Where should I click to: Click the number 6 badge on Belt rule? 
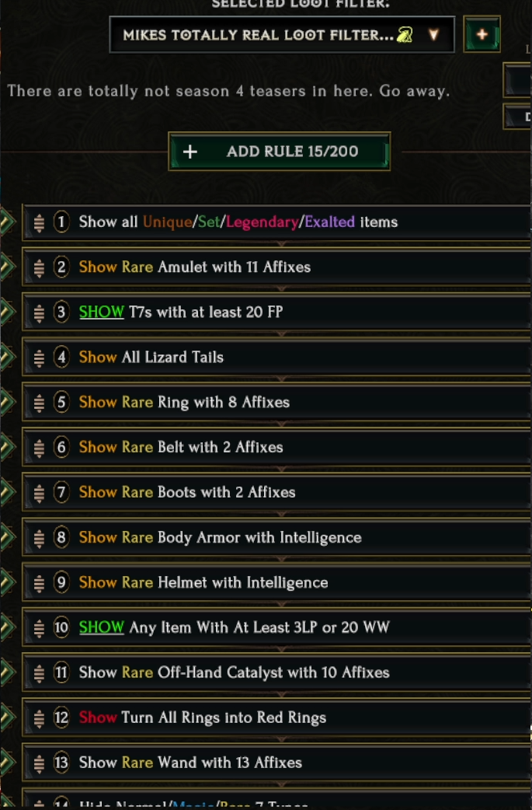click(x=61, y=448)
